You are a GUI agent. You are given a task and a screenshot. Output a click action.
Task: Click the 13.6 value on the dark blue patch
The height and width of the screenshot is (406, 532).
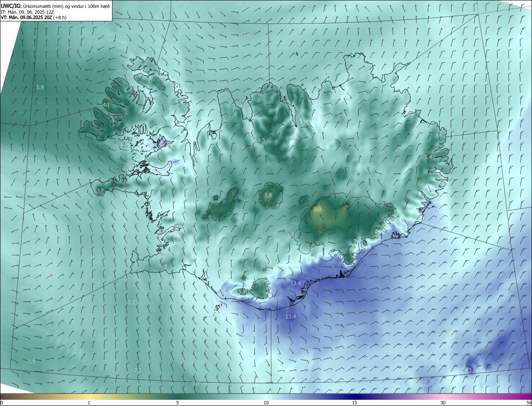click(x=471, y=370)
